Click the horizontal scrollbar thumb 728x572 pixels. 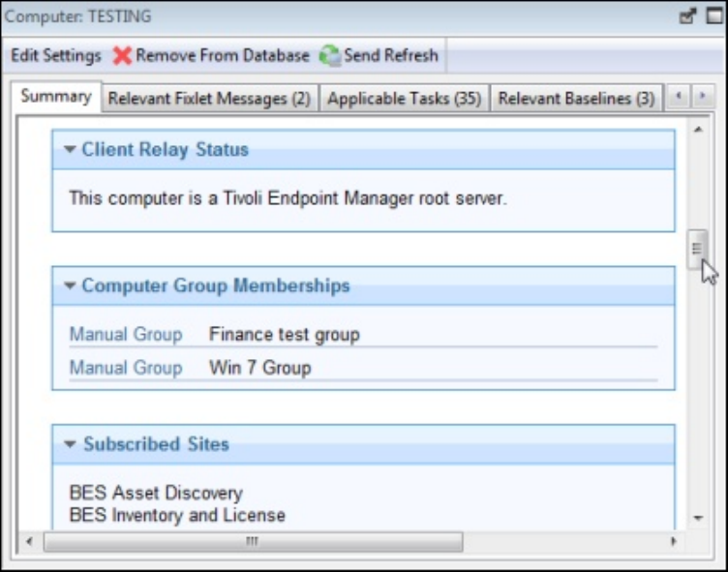coord(253,541)
